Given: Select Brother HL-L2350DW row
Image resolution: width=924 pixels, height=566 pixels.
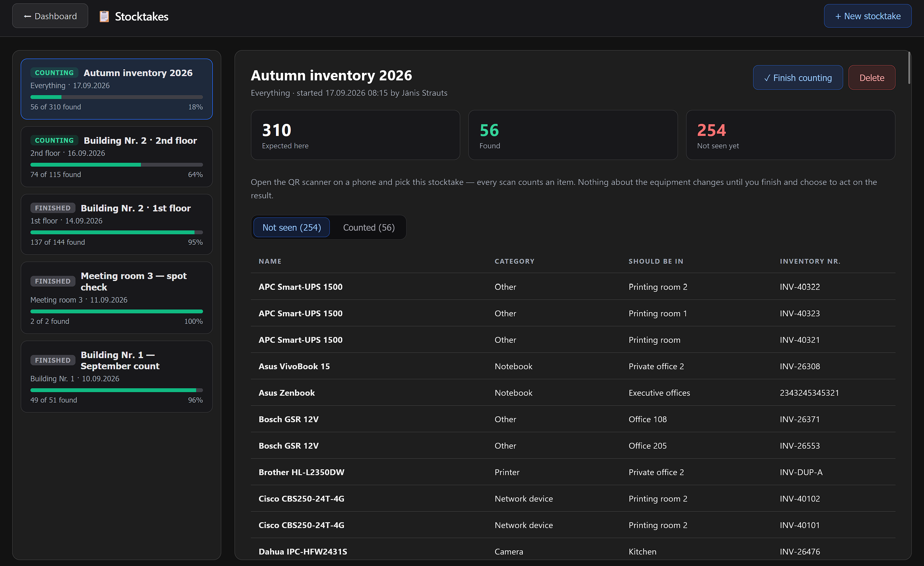Looking at the screenshot, I should click(x=573, y=472).
